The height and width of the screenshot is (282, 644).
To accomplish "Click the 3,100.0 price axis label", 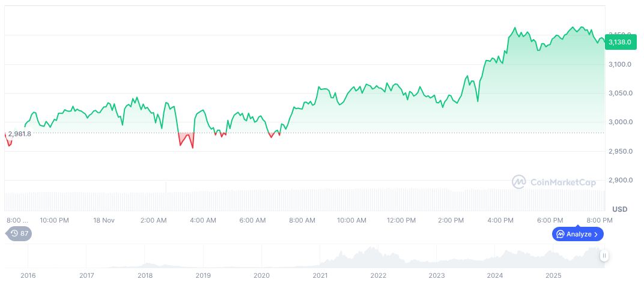I will (619, 64).
